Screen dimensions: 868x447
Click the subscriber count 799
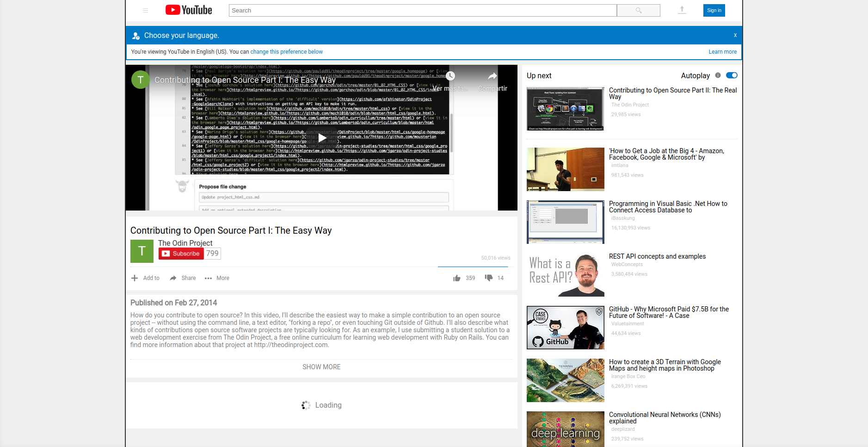click(212, 254)
